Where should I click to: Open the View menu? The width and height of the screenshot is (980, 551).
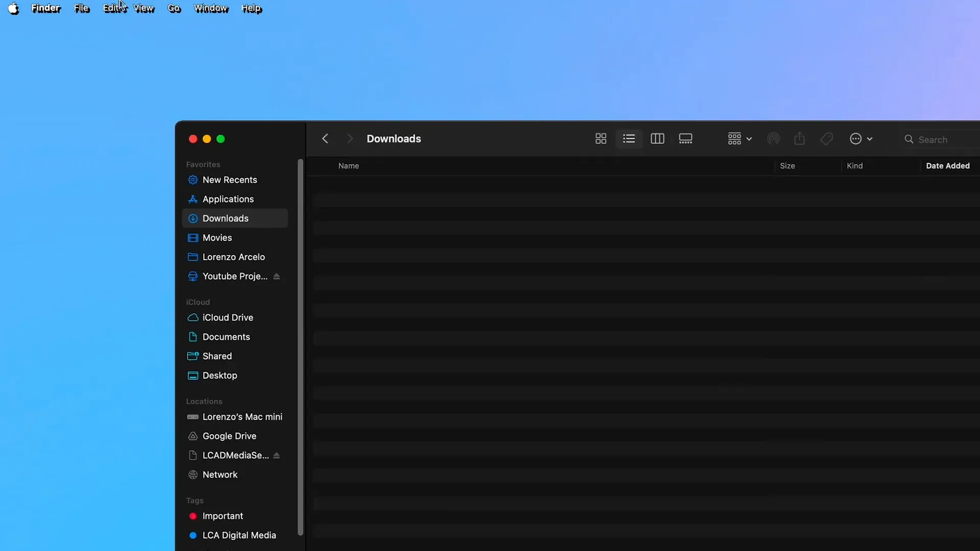point(144,9)
